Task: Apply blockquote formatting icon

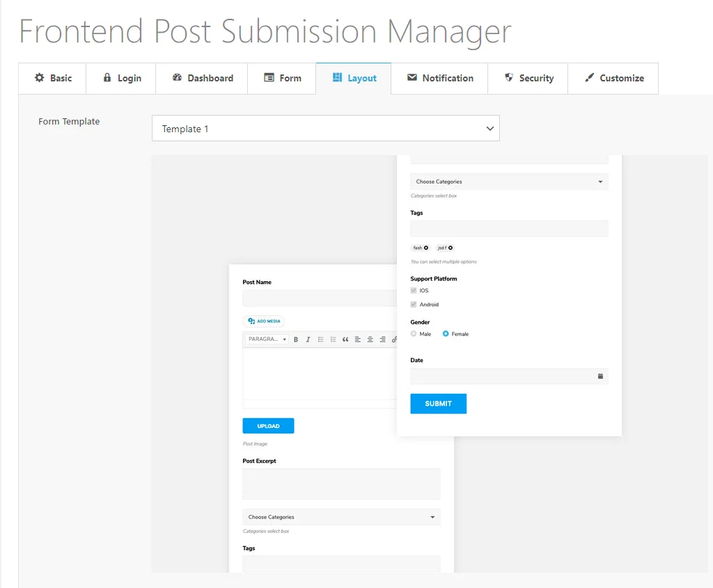Action: 345,340
